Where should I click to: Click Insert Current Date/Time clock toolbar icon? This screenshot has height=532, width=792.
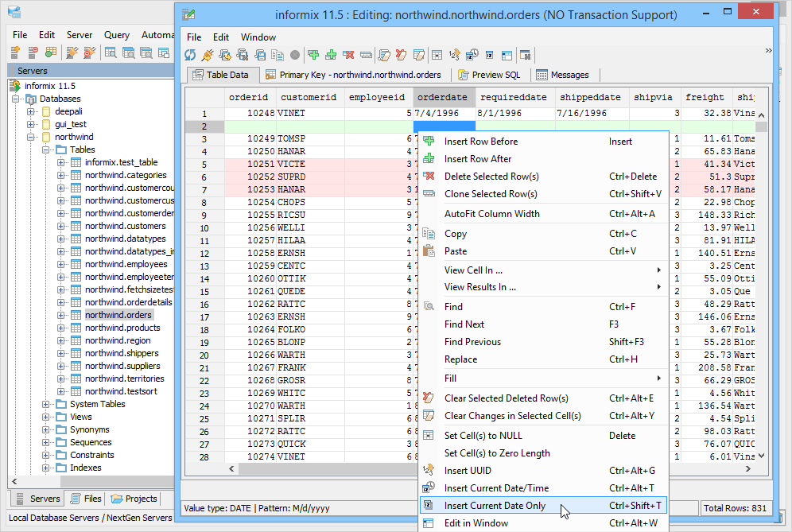coord(472,55)
